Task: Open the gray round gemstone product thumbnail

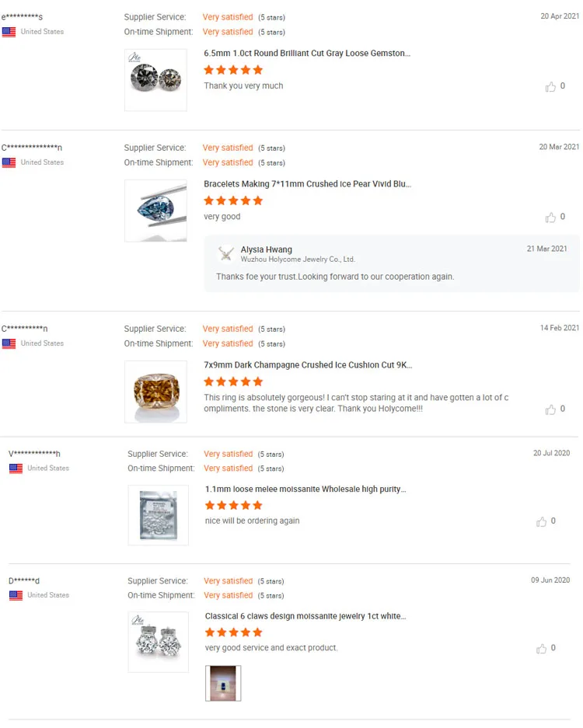Action: (155, 80)
